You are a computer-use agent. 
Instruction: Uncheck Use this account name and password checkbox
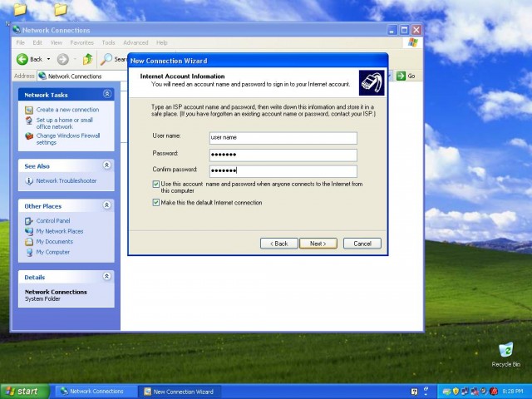156,185
